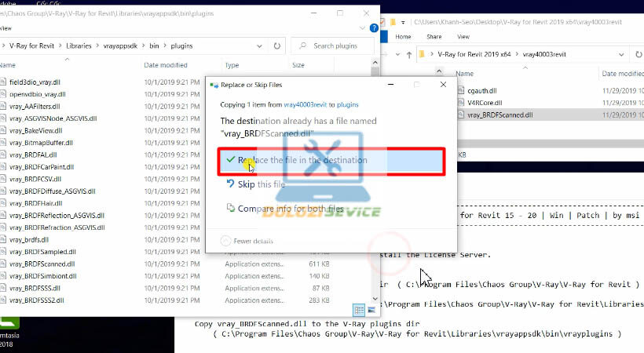This screenshot has width=644, height=353.
Task: Select Compare info for both files
Action: click(x=284, y=209)
